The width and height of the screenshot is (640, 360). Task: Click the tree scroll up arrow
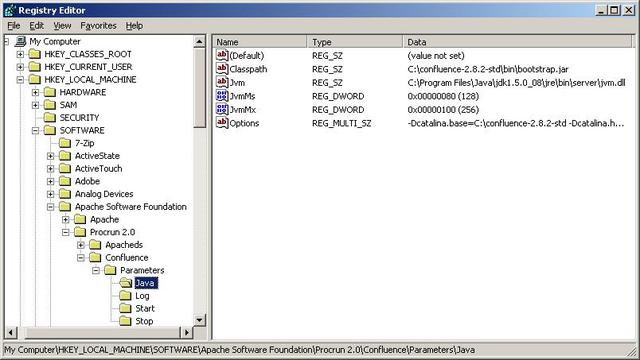coord(199,41)
